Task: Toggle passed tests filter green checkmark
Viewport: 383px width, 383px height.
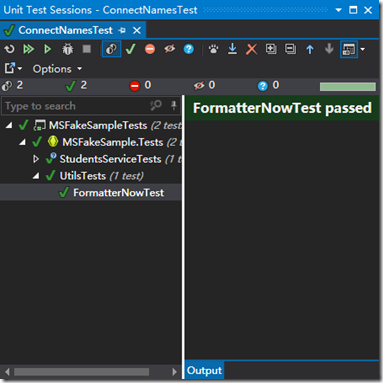Action: tap(131, 49)
